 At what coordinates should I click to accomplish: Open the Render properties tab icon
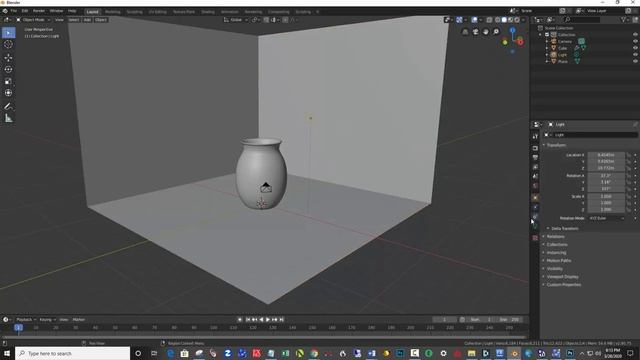click(x=535, y=148)
